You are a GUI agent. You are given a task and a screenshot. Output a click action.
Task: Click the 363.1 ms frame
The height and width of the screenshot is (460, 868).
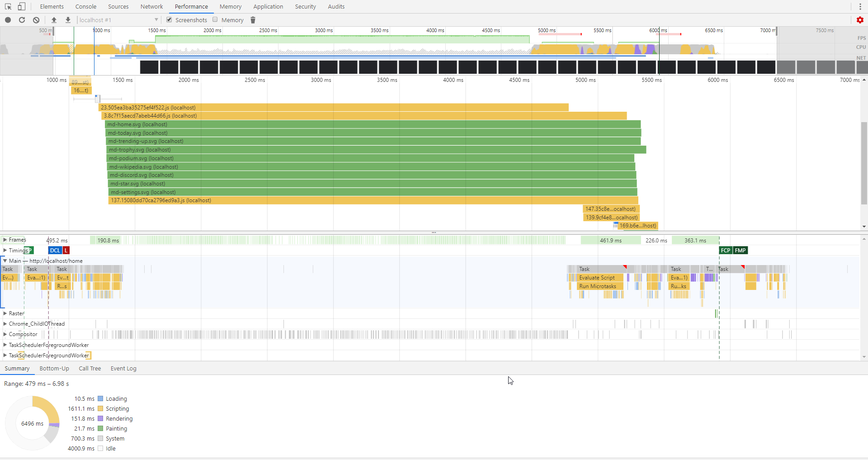[695, 240]
